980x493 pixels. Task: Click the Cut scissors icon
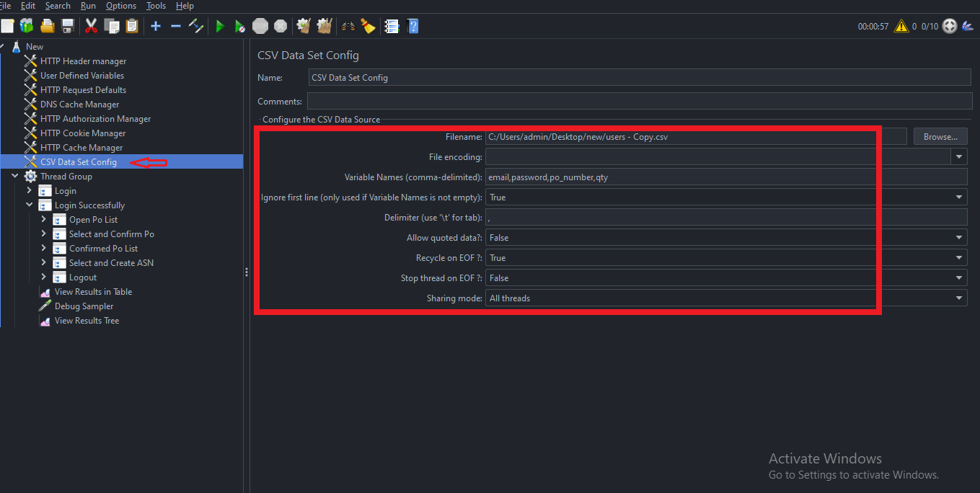[91, 27]
